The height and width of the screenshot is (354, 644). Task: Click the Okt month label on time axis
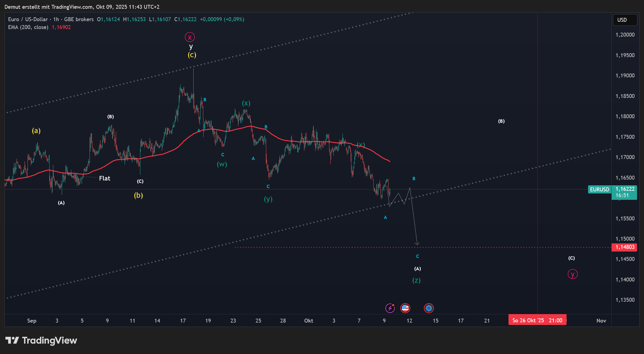click(x=309, y=321)
